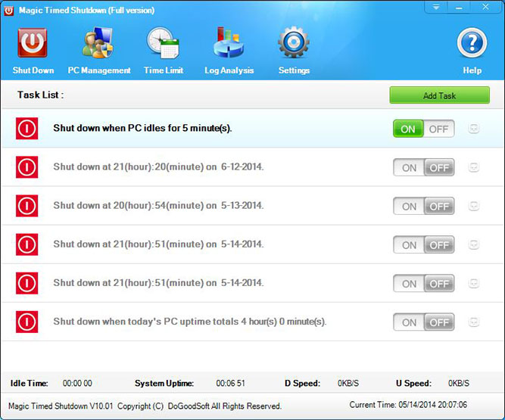
Task: Enable the 5-13-2014 shutdown task
Action: pos(409,206)
